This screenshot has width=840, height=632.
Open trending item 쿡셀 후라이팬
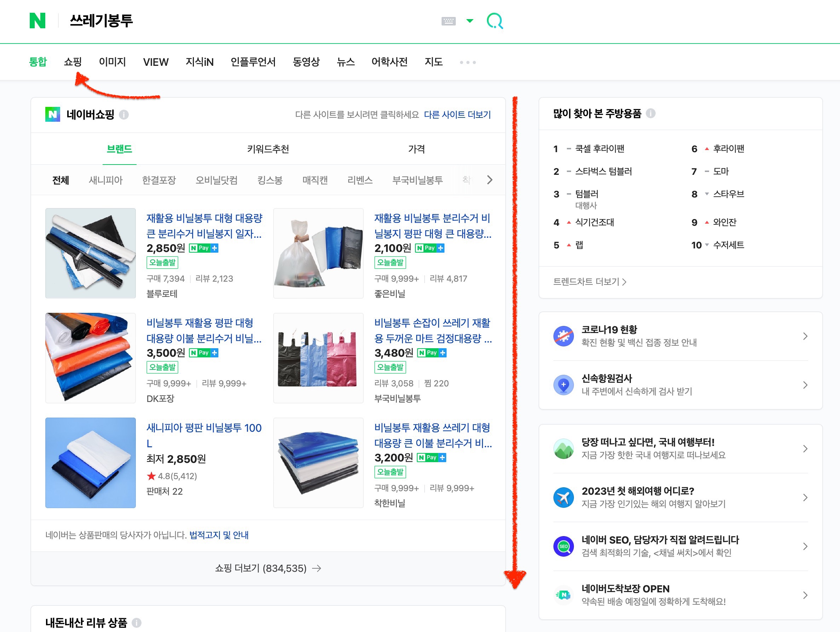[600, 149]
